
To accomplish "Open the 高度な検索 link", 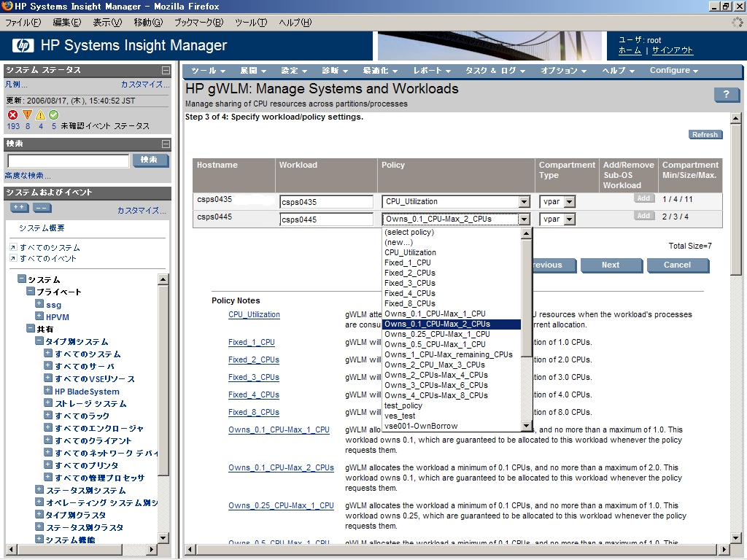I will coord(28,176).
